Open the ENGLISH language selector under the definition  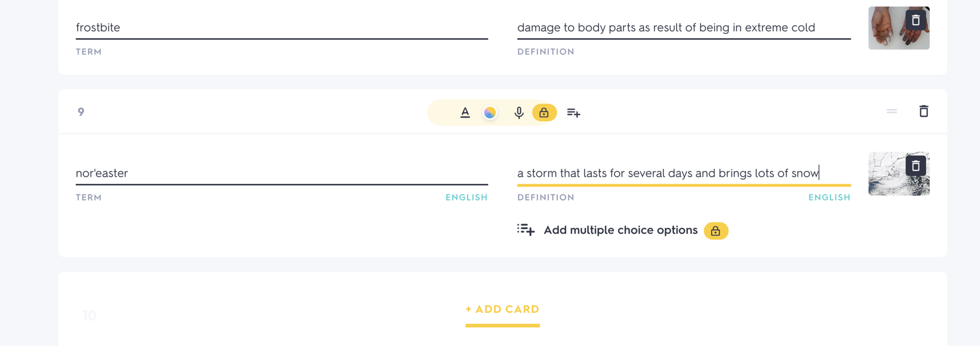click(x=829, y=197)
